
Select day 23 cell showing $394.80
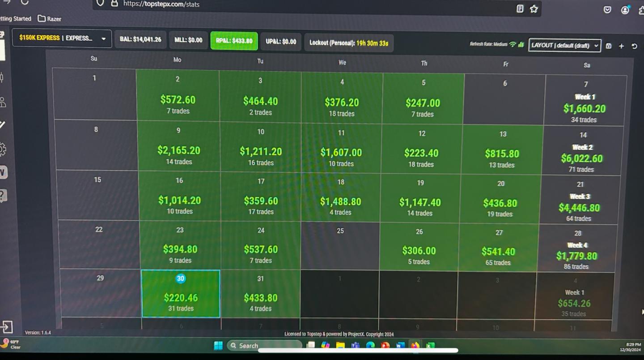point(180,244)
